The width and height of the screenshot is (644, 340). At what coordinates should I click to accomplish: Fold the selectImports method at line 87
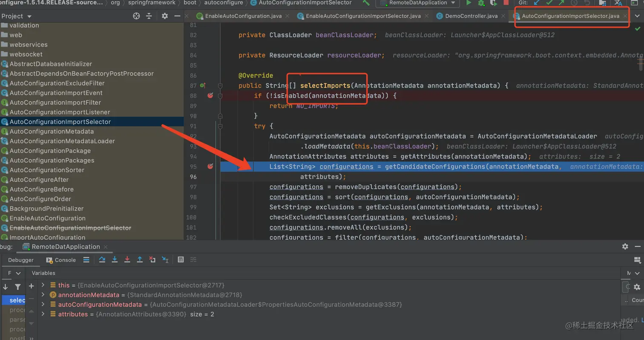(220, 86)
